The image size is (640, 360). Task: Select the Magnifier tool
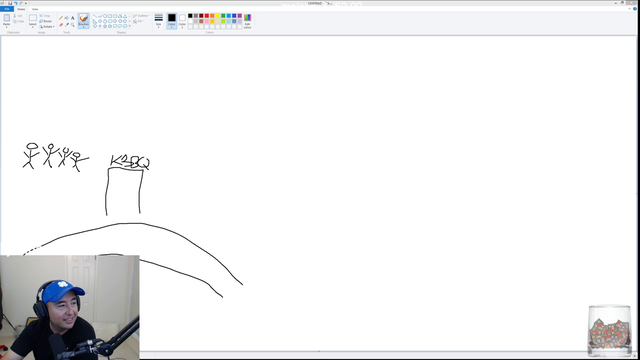coord(73,25)
